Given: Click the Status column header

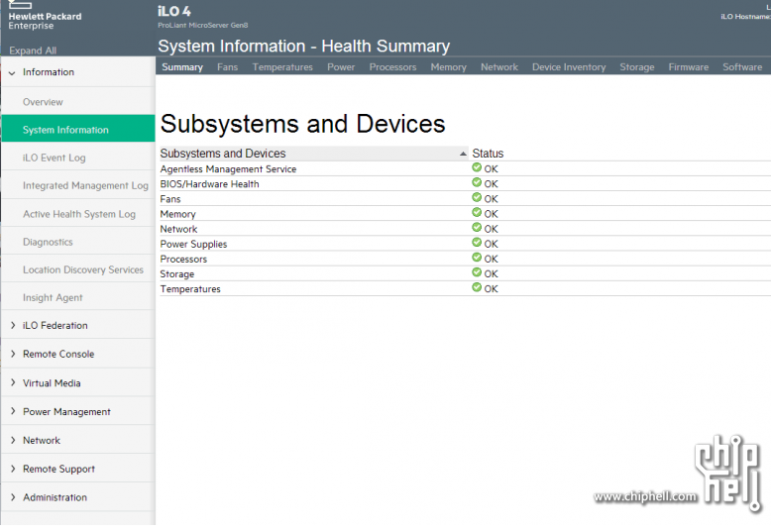Looking at the screenshot, I should coord(488,154).
